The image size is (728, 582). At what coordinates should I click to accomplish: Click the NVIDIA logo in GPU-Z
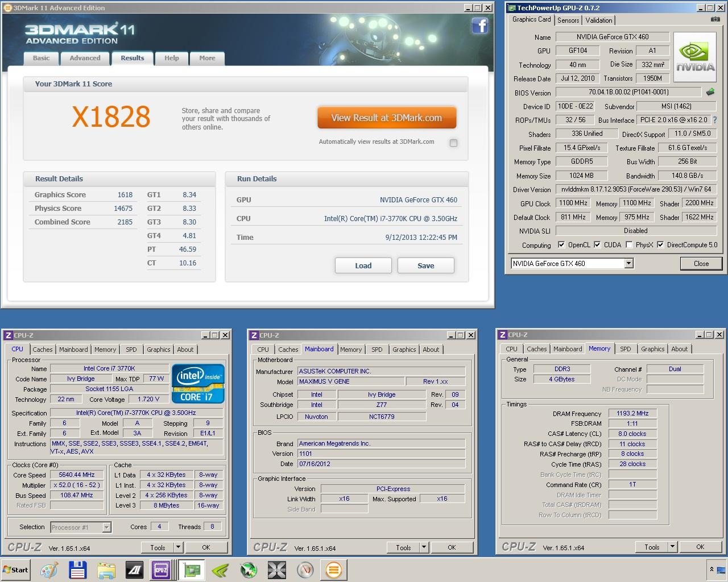coord(695,59)
